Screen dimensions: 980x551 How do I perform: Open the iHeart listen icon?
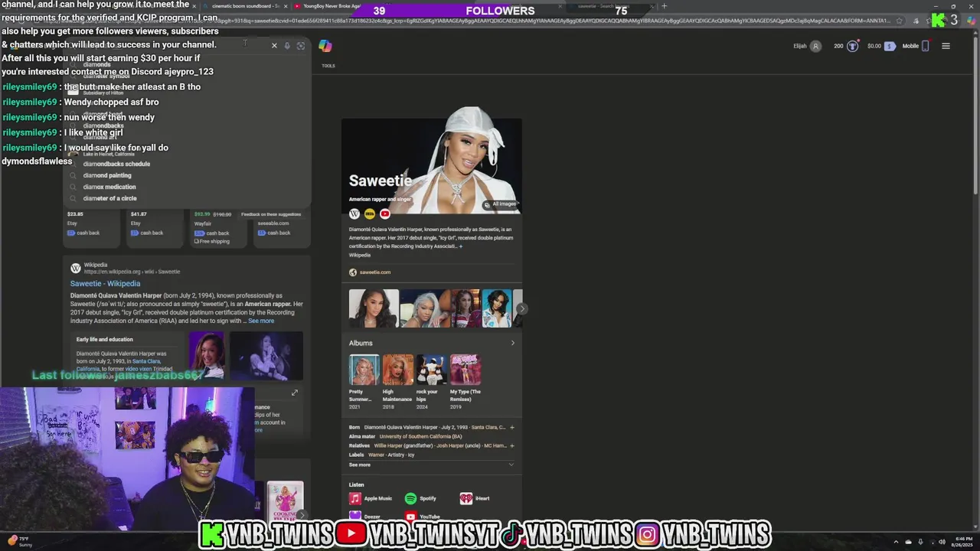point(465,498)
